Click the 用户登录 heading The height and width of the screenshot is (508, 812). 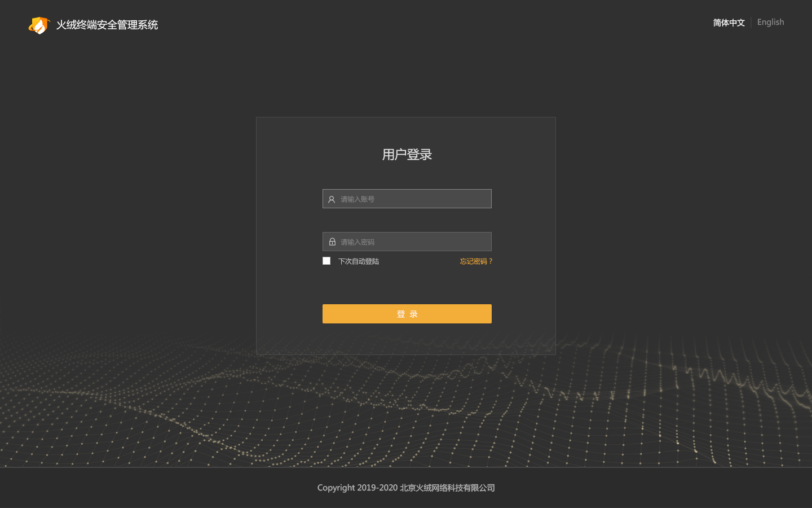coord(407,155)
